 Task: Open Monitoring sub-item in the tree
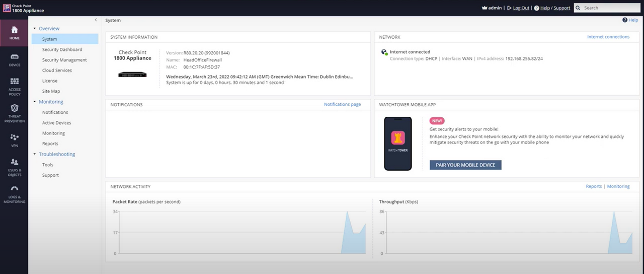tap(53, 133)
